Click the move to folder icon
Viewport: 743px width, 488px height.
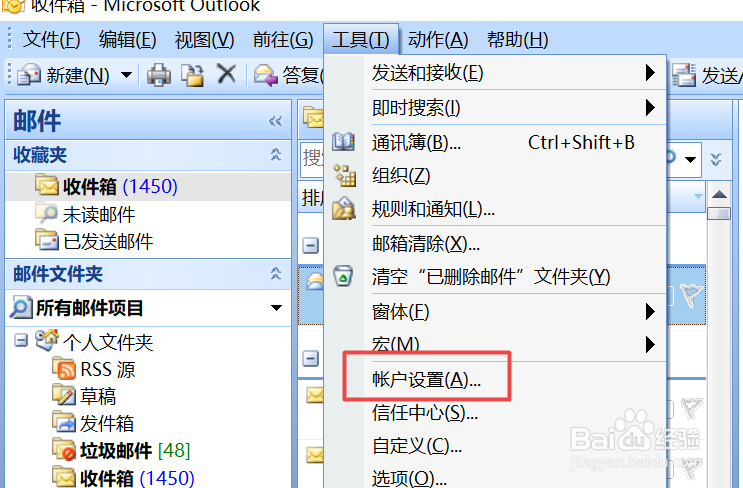pos(193,75)
